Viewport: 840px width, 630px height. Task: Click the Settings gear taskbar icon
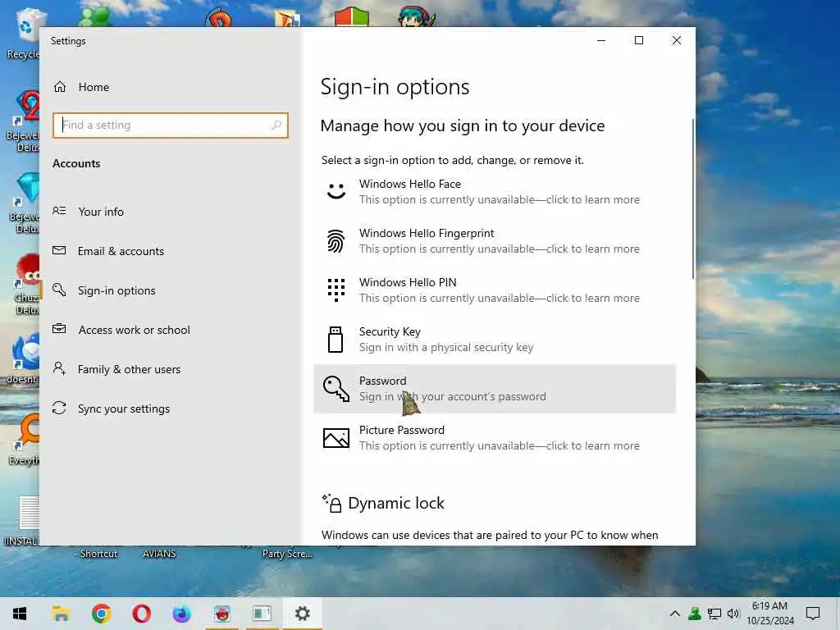[302, 614]
